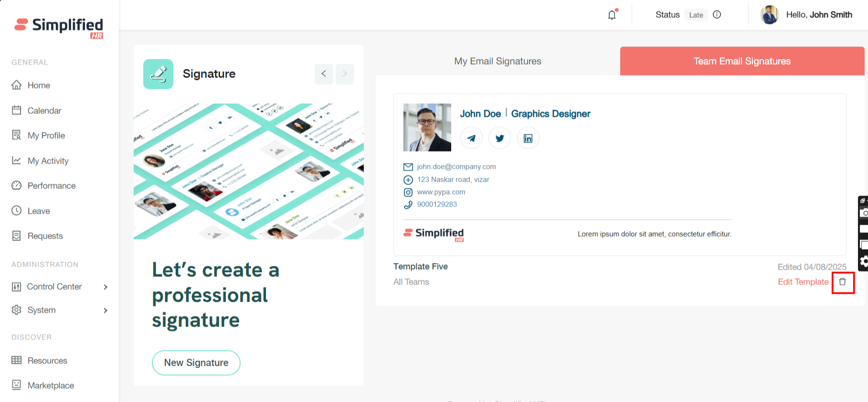Expand the System menu arrow
The image size is (868, 402).
click(106, 310)
